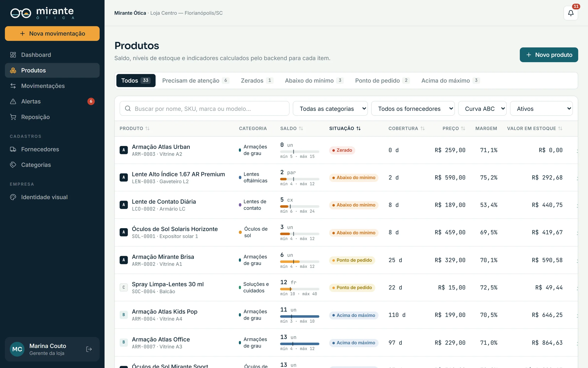Select the Todos 33 tab
The width and height of the screenshot is (588, 368).
[x=136, y=80]
